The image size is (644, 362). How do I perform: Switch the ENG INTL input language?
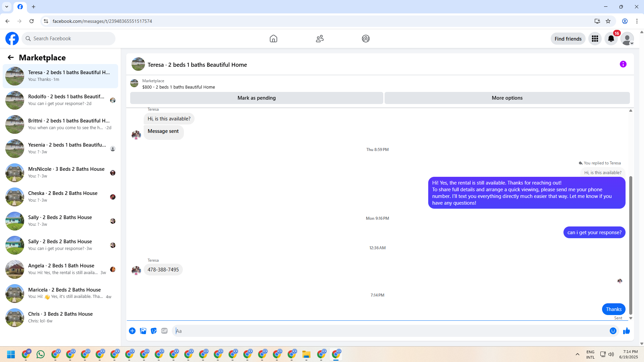590,354
